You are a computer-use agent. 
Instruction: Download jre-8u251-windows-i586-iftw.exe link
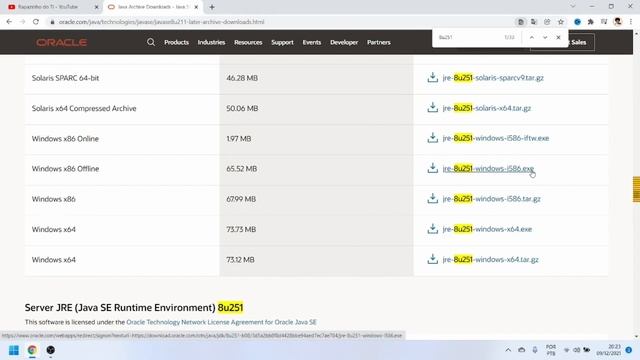[496, 138]
